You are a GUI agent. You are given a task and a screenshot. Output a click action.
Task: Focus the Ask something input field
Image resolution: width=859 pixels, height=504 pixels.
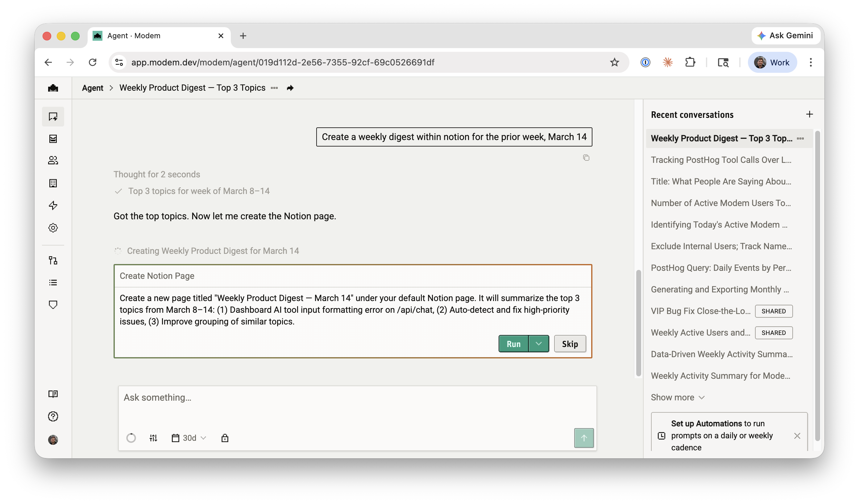[357, 397]
